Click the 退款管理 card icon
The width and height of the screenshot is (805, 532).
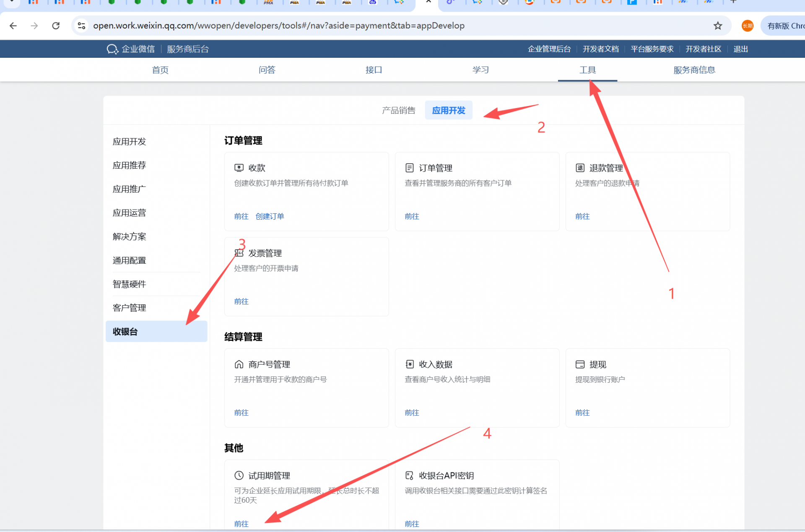[x=580, y=168]
